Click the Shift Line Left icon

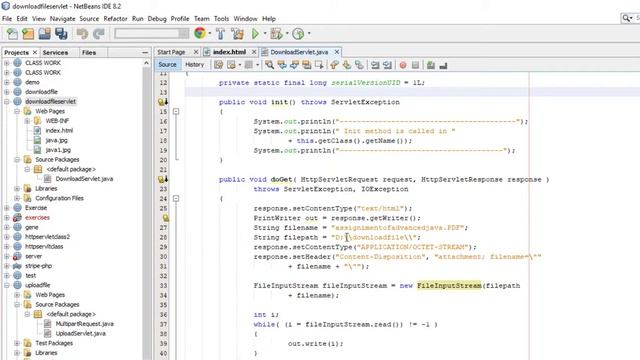[375, 65]
